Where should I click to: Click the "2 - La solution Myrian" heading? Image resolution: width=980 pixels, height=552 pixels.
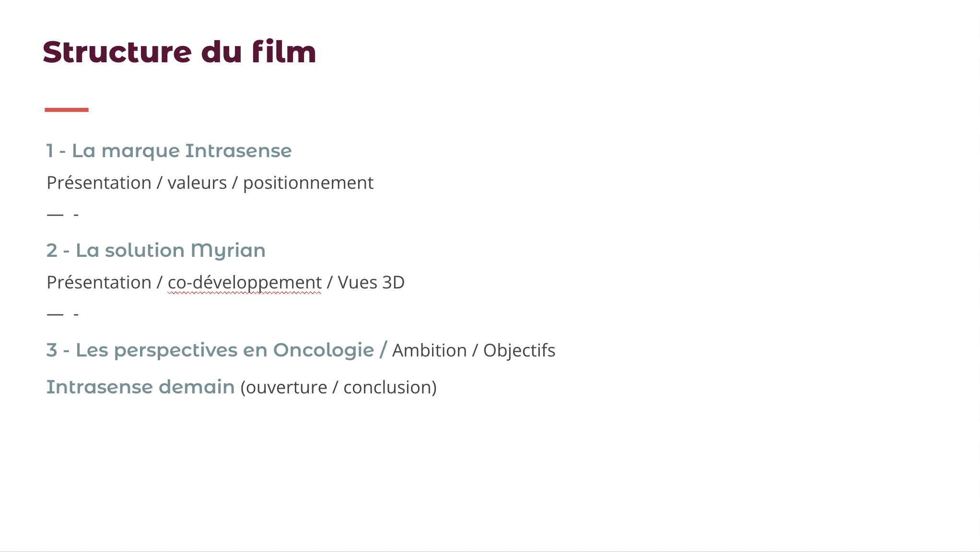(x=156, y=251)
